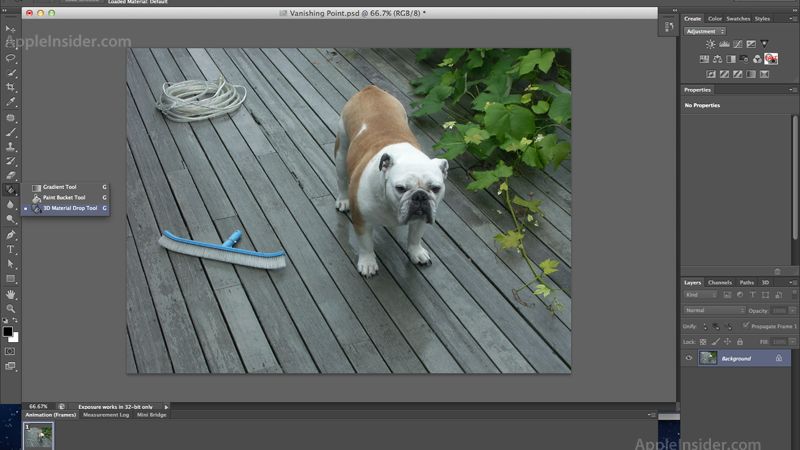Open the Normal blend mode dropdown

pos(714,310)
